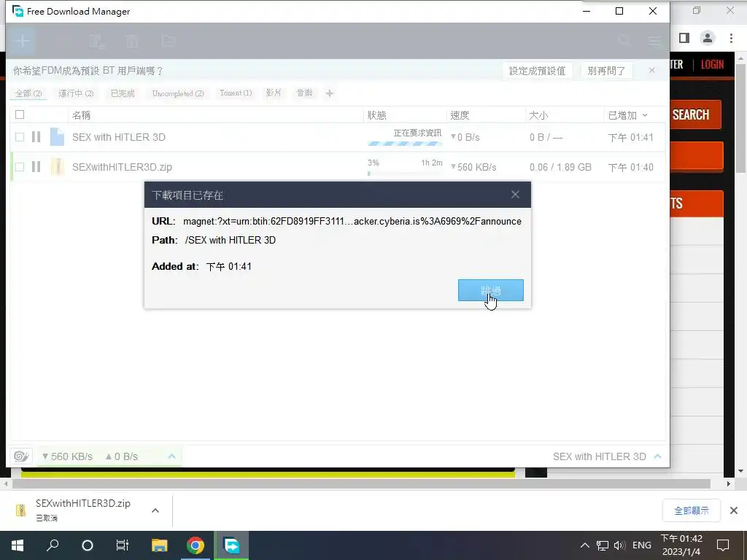
Task: Dismiss the default BT client banner
Action: pos(651,70)
